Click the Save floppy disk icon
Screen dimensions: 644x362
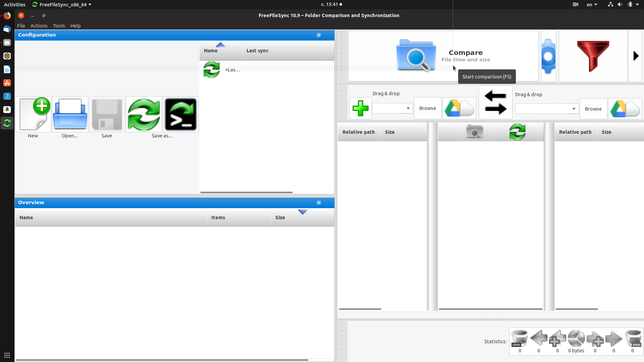coord(107,114)
